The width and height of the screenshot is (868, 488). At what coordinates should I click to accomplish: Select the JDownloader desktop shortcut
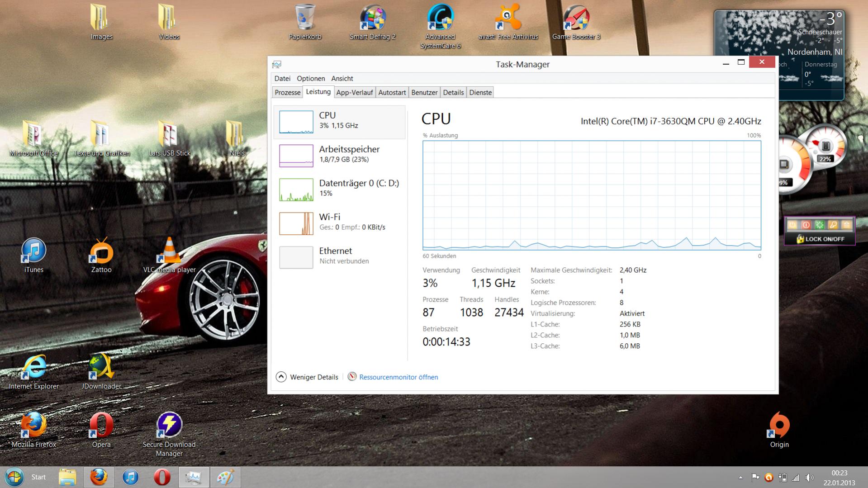click(101, 372)
